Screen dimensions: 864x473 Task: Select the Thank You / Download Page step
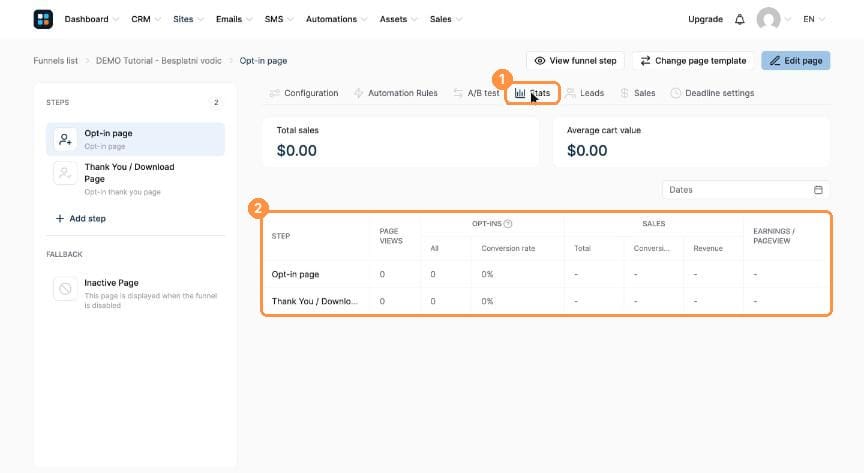point(136,179)
